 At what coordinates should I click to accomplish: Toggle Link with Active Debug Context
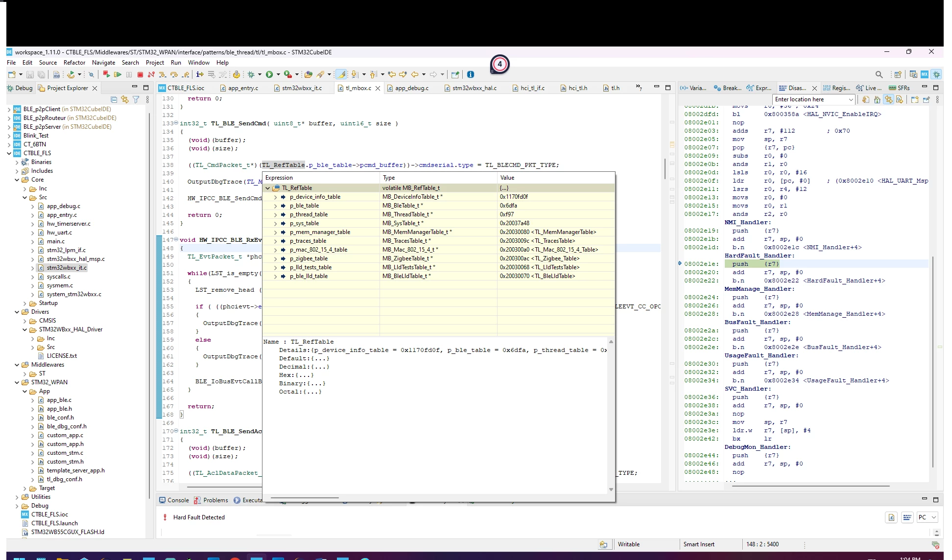click(x=888, y=99)
